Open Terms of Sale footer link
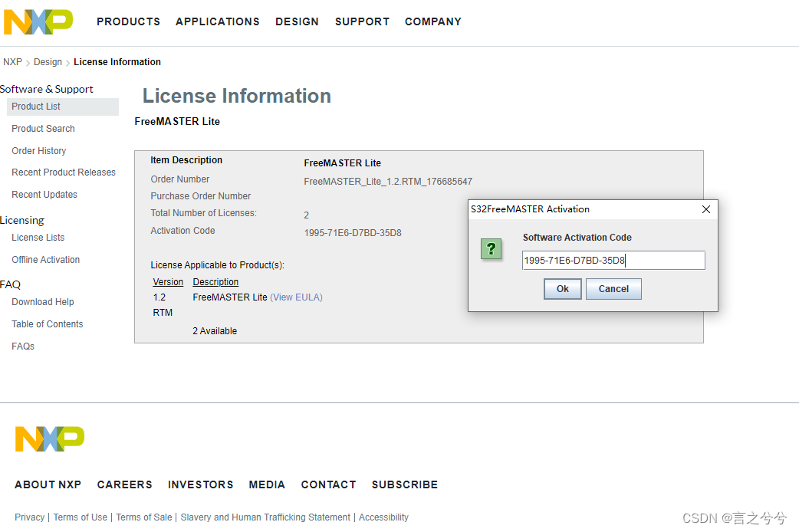This screenshot has width=799, height=532. point(144,517)
